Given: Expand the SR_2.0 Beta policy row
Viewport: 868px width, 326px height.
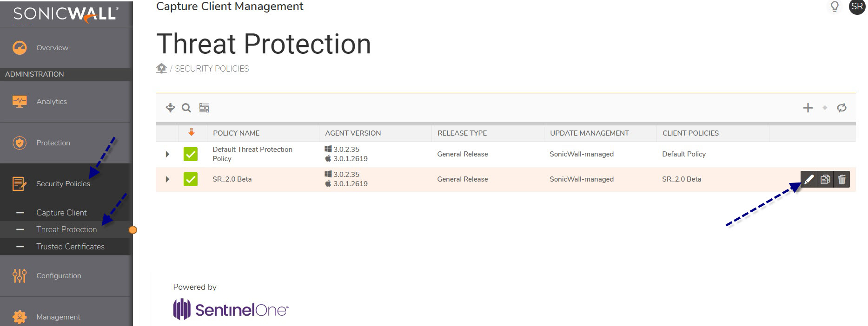Looking at the screenshot, I should point(167,179).
